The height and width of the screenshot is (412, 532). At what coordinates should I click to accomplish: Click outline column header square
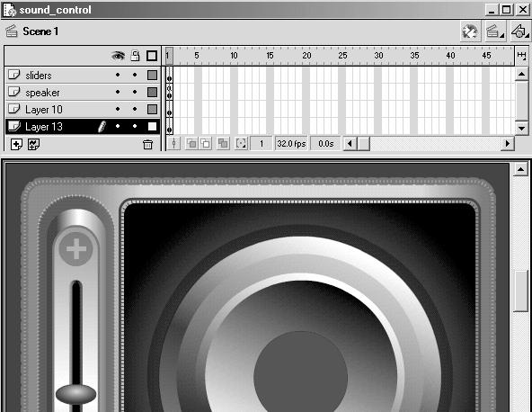[152, 56]
